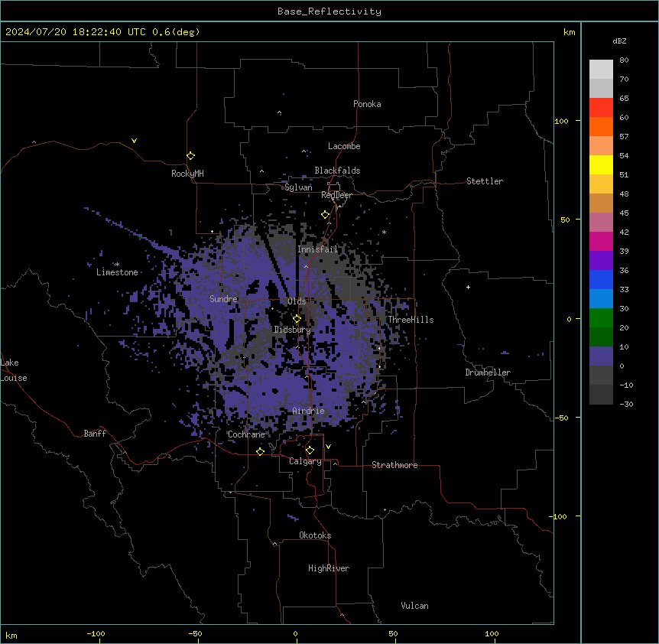Viewport: 659px width, 644px height.
Task: Click the Limestone label
Action: point(117,272)
